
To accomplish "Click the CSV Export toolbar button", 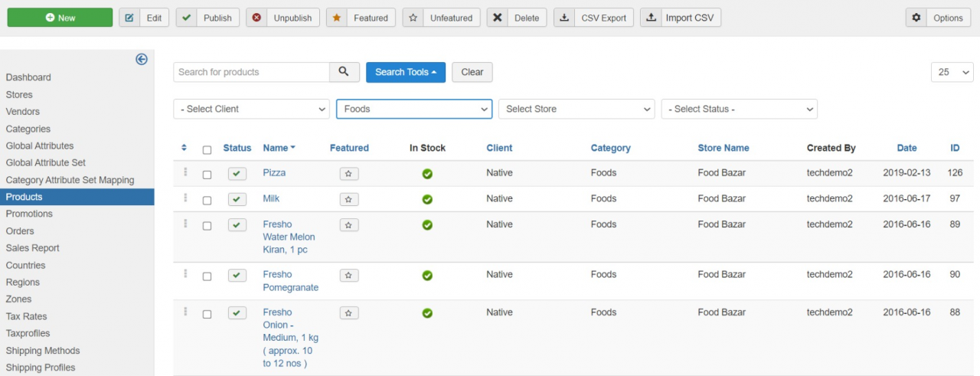I will tap(593, 18).
